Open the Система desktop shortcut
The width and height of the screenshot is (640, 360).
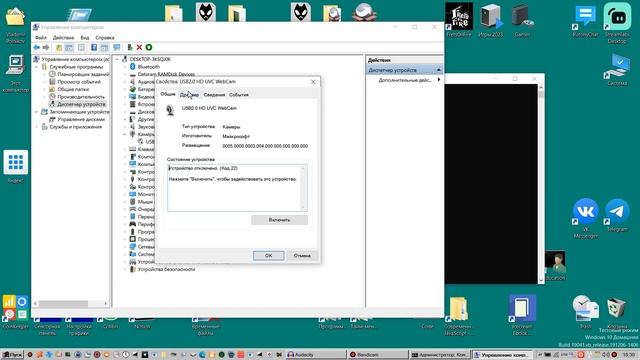click(x=617, y=70)
